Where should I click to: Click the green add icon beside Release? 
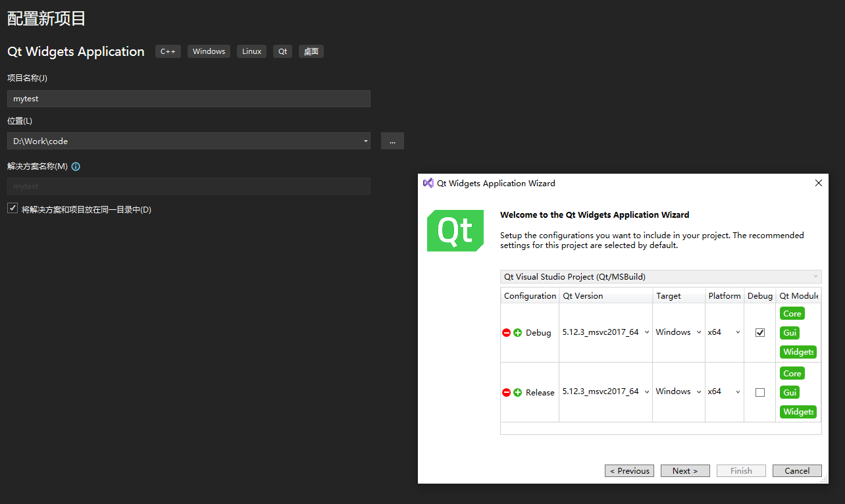[x=518, y=392]
